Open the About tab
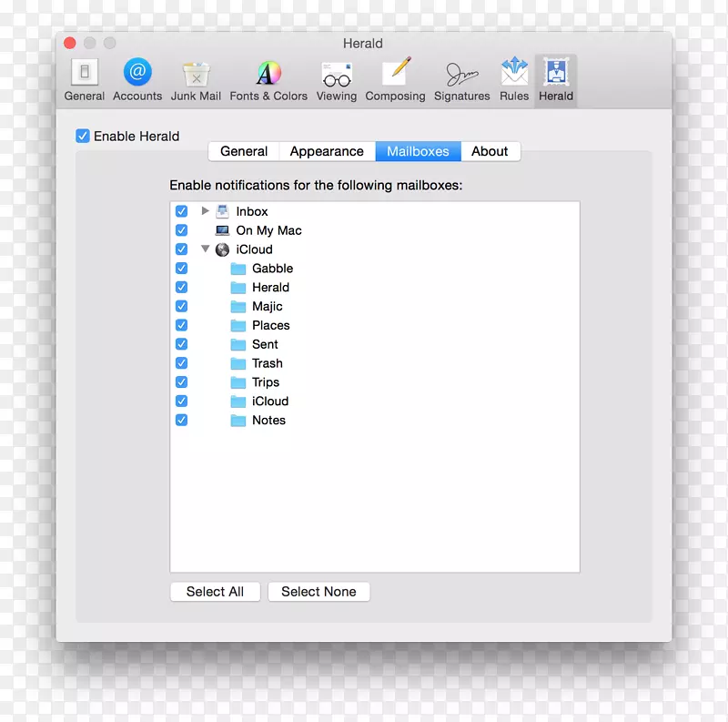This screenshot has height=722, width=728. (x=490, y=151)
